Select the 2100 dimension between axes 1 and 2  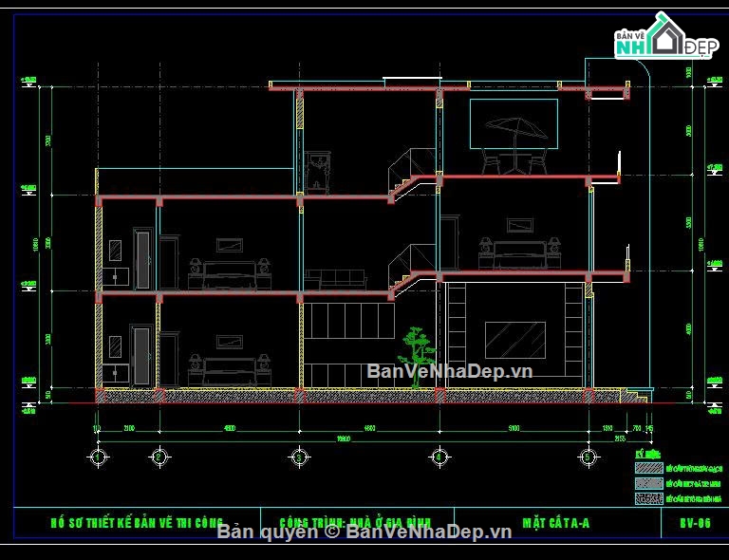pos(129,428)
